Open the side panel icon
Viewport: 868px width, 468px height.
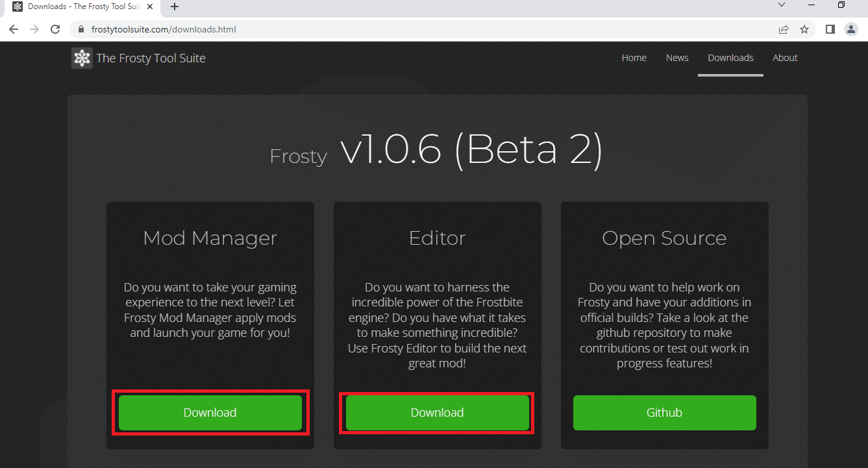click(x=830, y=29)
